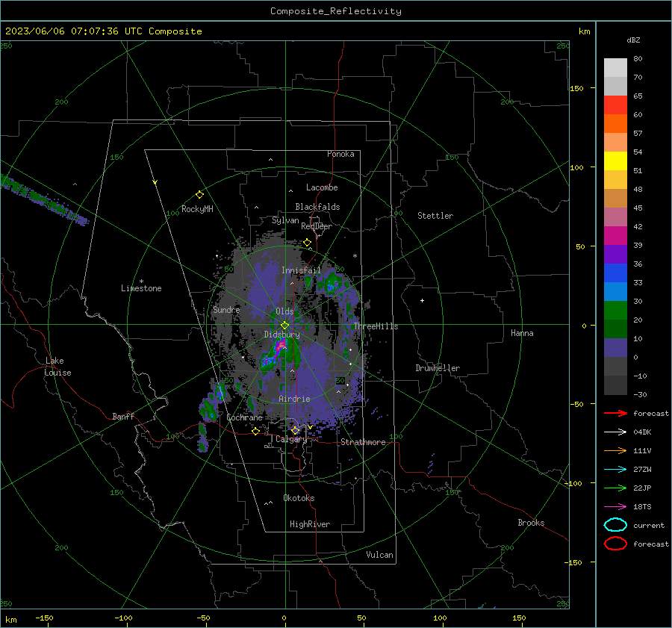
Task: Click the Stettler label
Action: pos(435,216)
